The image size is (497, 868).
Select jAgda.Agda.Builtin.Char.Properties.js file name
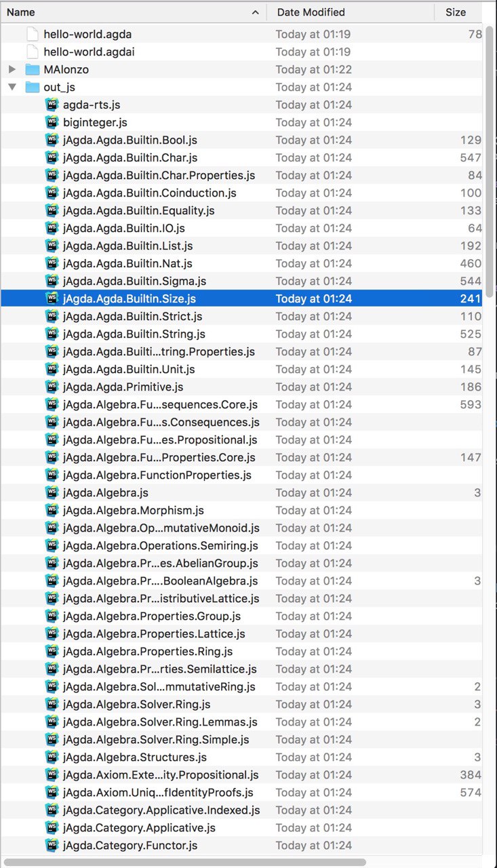click(159, 175)
